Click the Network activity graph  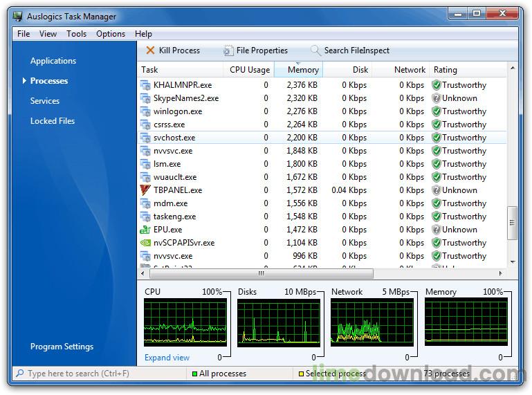pyautogui.click(x=372, y=322)
